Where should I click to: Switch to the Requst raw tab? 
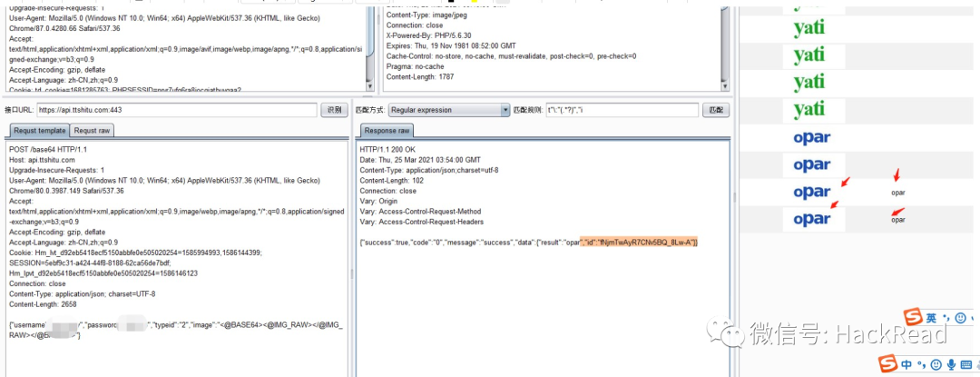point(92,131)
